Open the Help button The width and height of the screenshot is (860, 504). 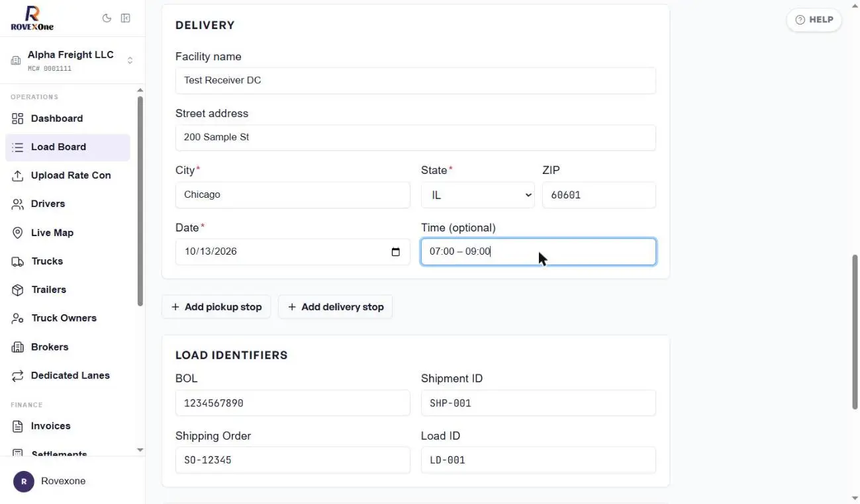coord(814,20)
